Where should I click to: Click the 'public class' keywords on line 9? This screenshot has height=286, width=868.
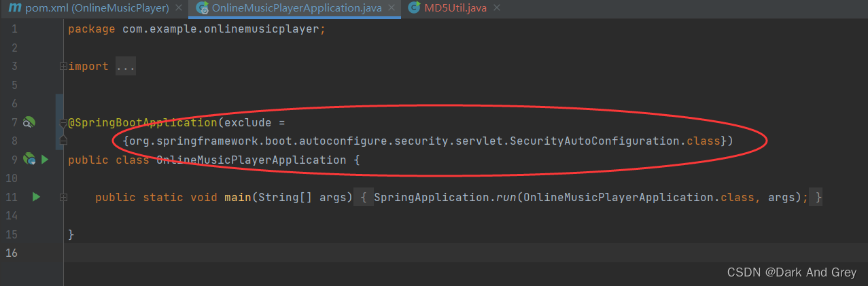[109, 160]
